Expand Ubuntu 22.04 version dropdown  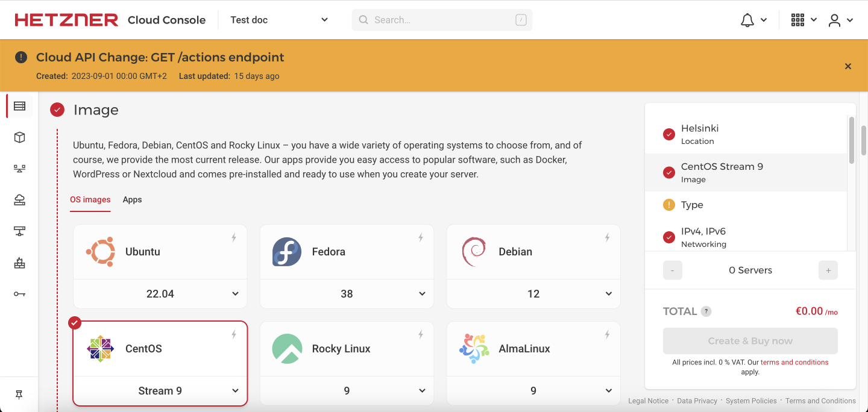pyautogui.click(x=160, y=294)
